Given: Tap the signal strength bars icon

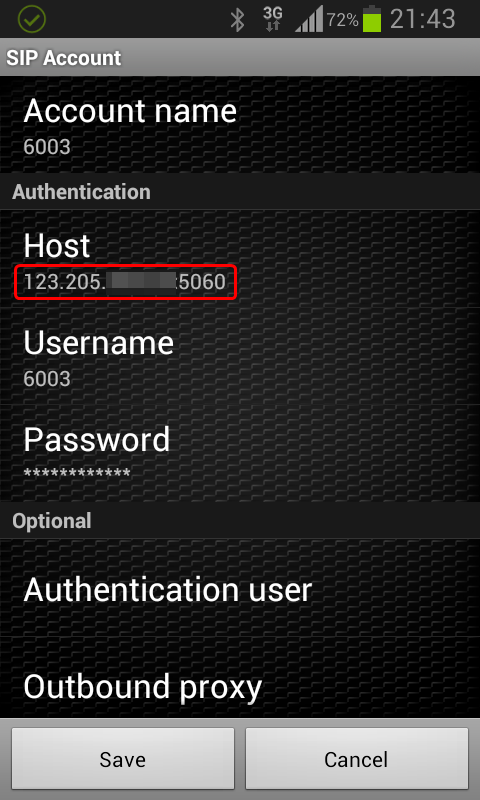Looking at the screenshot, I should pyautogui.click(x=309, y=19).
